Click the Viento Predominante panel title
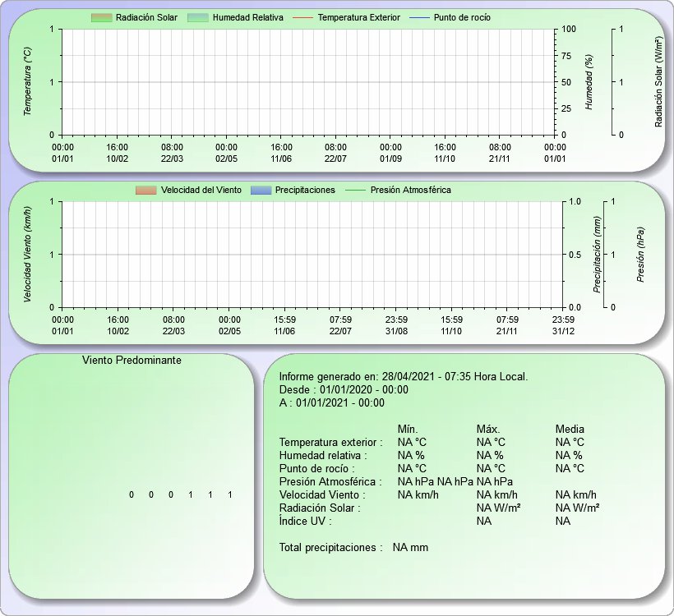674x616 pixels. click(x=132, y=360)
